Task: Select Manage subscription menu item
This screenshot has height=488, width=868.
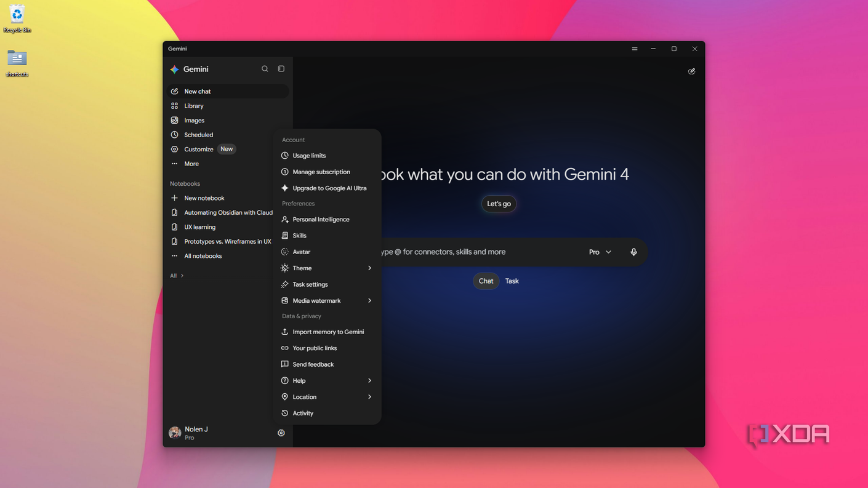Action: 328,172
